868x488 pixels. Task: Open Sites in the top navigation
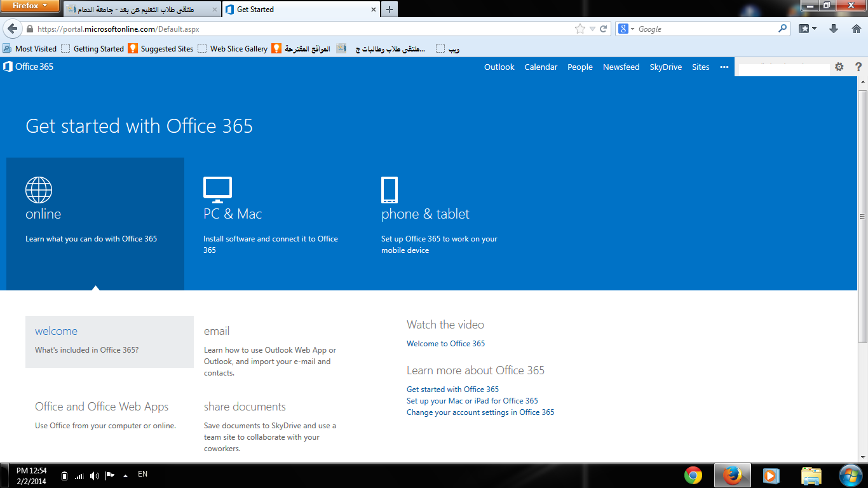(x=701, y=67)
